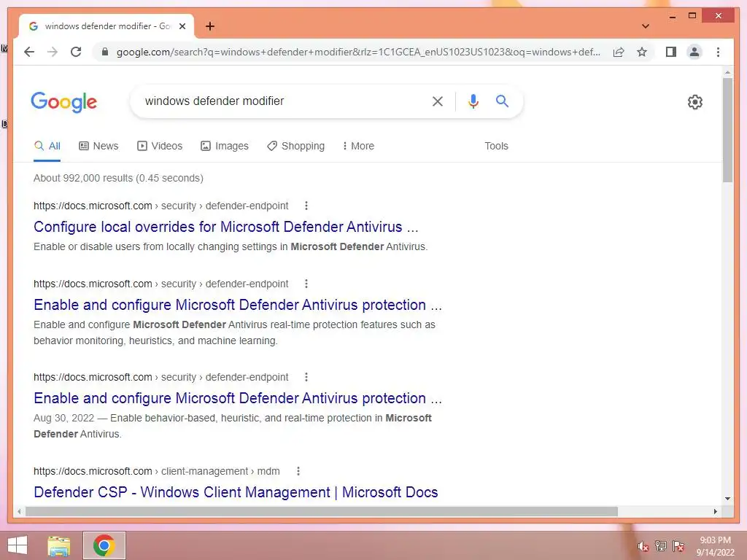Expand the More search filters menu
This screenshot has height=560, width=747.
(x=358, y=146)
